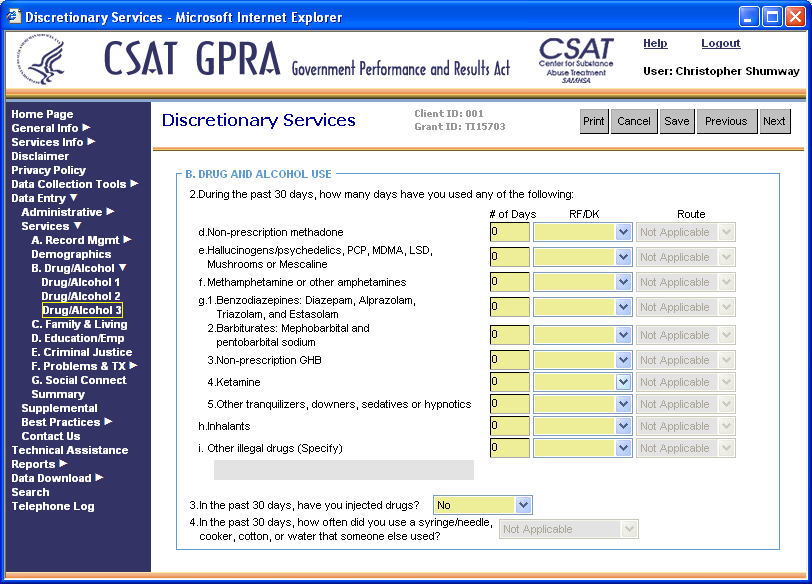Expand the Data Collection Tools submenu

pos(134,184)
